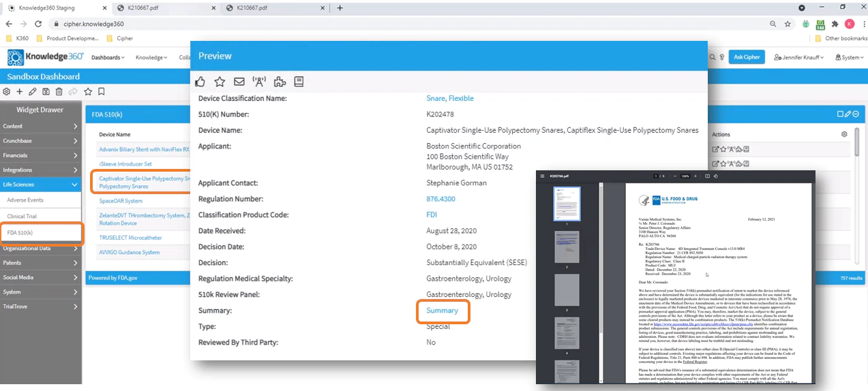The height and width of the screenshot is (391, 868).
Task: Click the thumbs-up icon in Preview toolbar
Action: 200,82
